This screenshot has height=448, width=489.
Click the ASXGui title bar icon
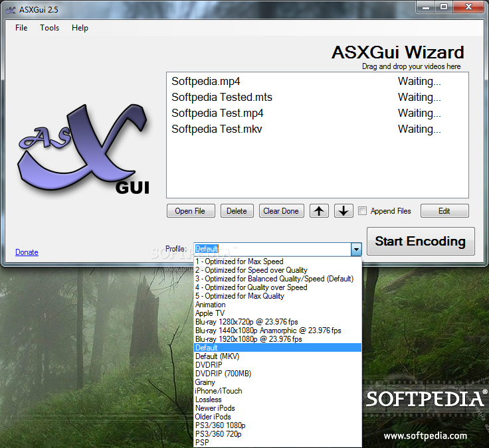pos(11,10)
